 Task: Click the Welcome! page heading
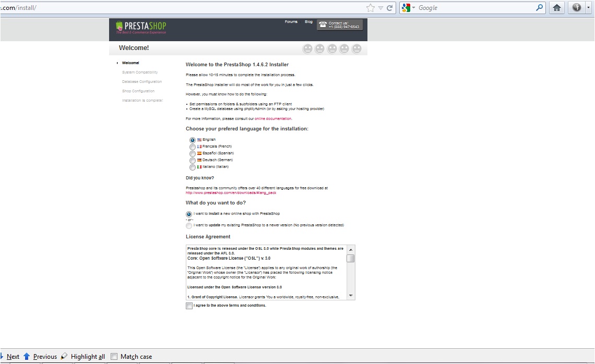tap(134, 48)
